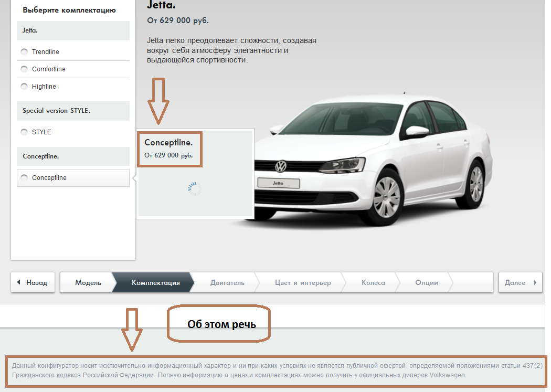Click the VW logo on the car grille
This screenshot has height=392, width=551.
[280, 166]
